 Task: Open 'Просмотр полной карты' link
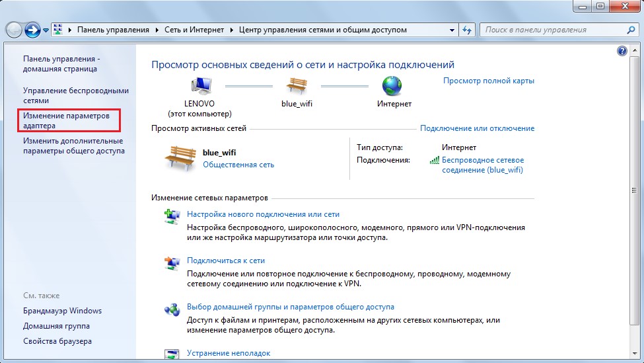(488, 81)
